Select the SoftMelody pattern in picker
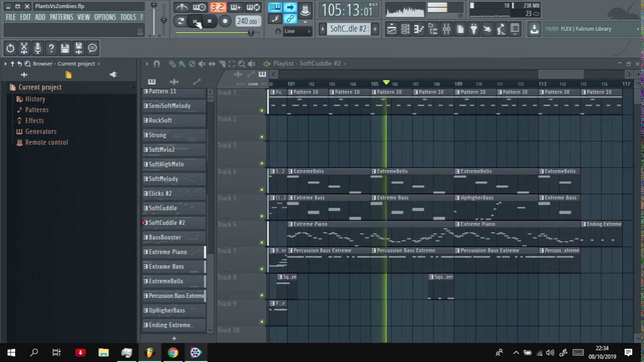The height and width of the screenshot is (362, 644). [x=174, y=179]
